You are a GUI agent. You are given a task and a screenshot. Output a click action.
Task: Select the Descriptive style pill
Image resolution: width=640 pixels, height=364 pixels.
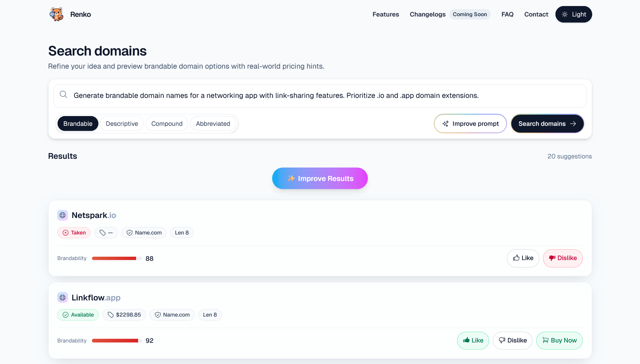(x=122, y=124)
